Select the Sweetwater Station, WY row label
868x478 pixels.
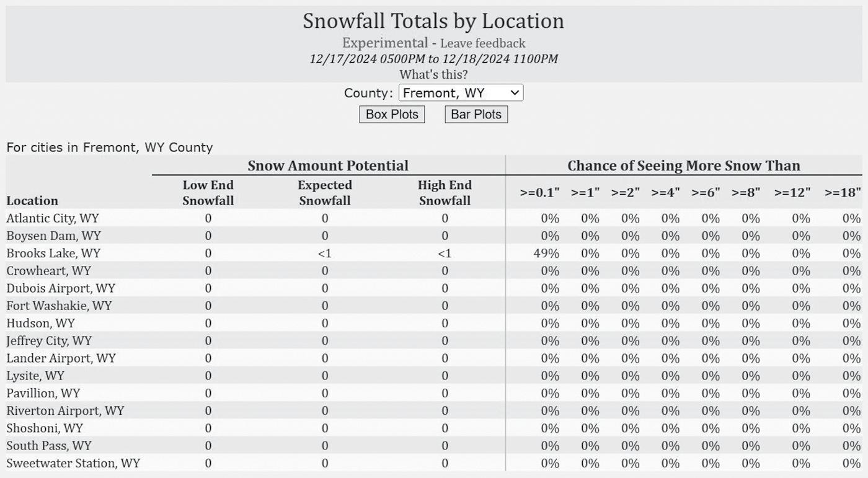coord(73,463)
